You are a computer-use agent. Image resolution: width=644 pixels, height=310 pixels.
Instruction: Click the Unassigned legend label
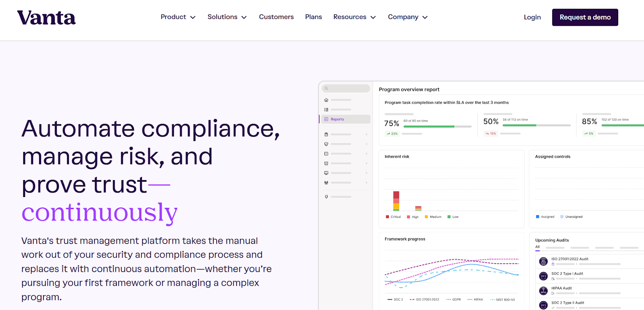(574, 217)
